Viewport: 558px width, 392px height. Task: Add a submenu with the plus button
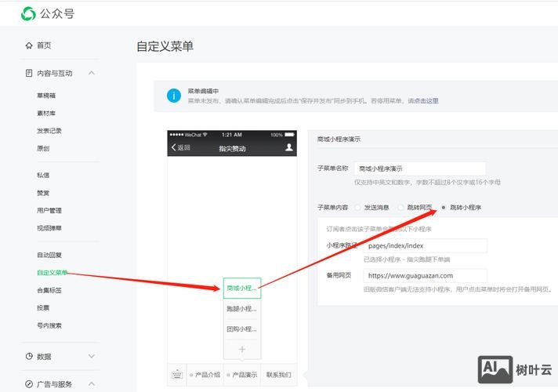click(x=242, y=350)
